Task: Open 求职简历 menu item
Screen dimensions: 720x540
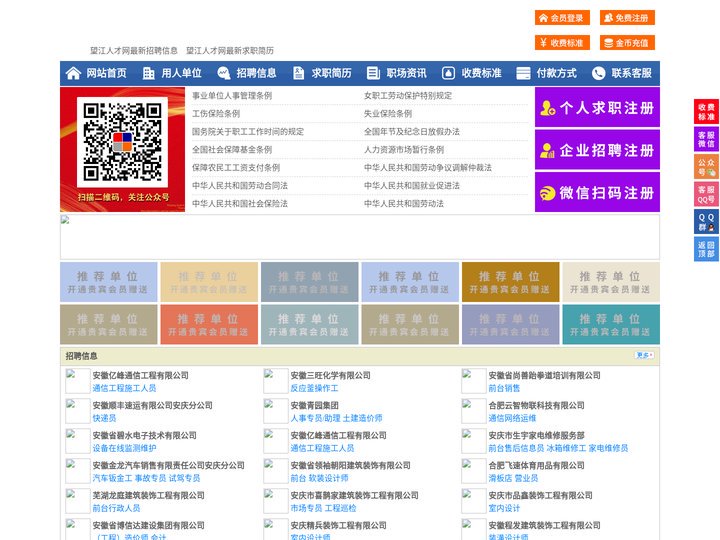Action: pyautogui.click(x=332, y=73)
